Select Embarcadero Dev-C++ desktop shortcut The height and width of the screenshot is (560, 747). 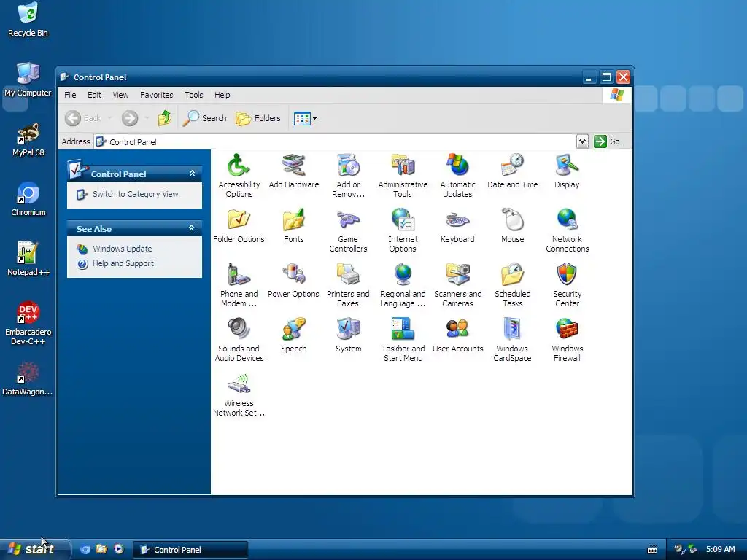pos(28,324)
